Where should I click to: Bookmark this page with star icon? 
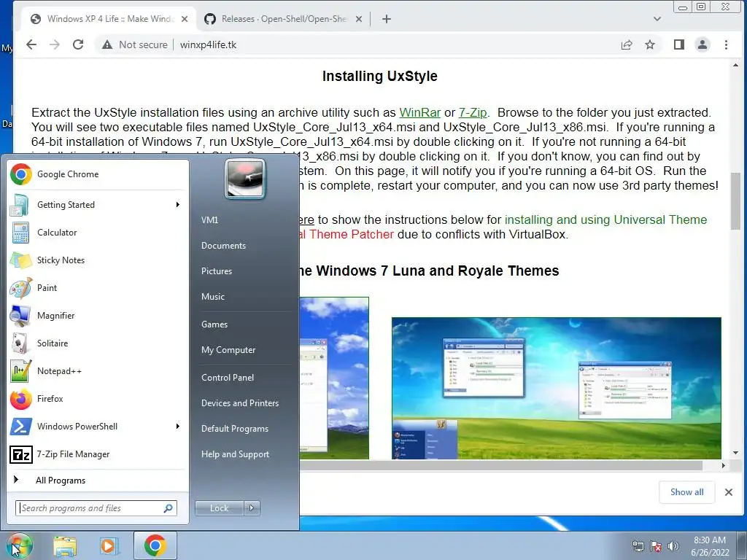click(x=650, y=44)
